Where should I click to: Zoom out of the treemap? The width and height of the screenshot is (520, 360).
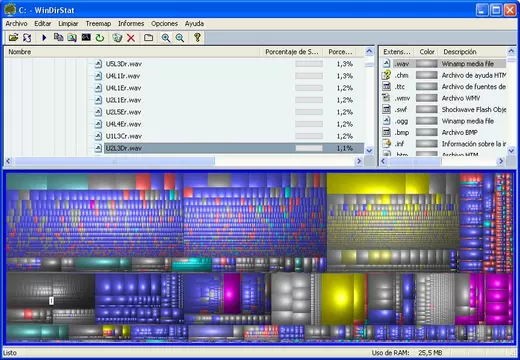180,37
